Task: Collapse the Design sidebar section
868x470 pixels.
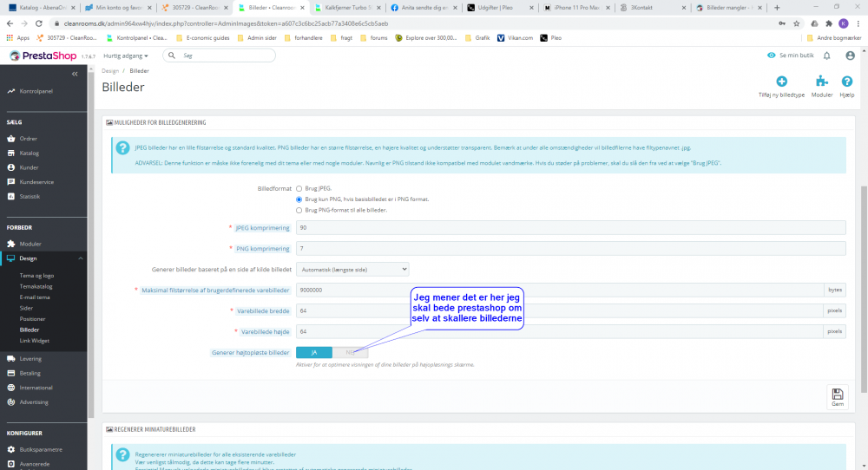Action: pyautogui.click(x=80, y=258)
